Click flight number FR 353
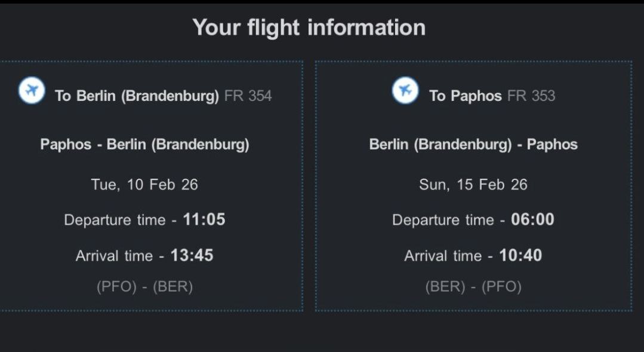644x352 pixels. point(531,96)
